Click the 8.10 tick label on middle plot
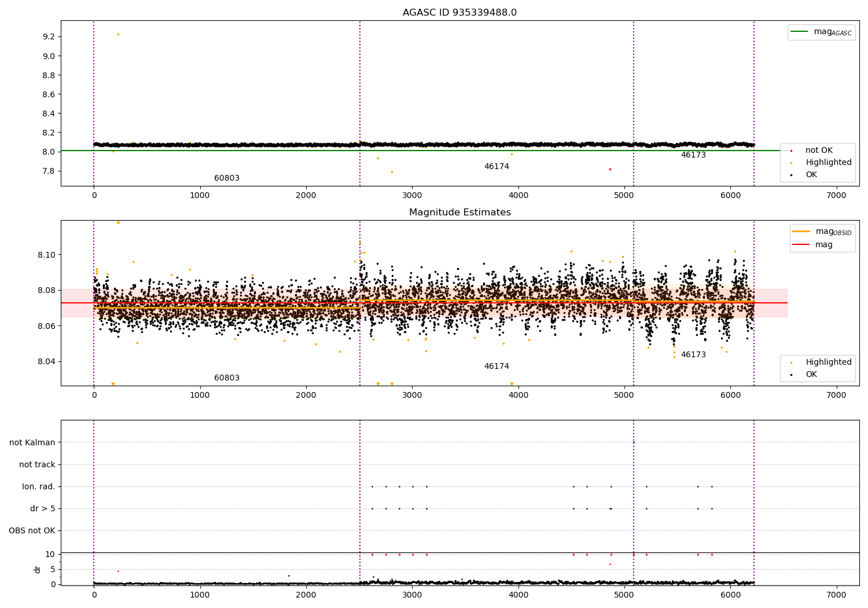 click(x=46, y=255)
